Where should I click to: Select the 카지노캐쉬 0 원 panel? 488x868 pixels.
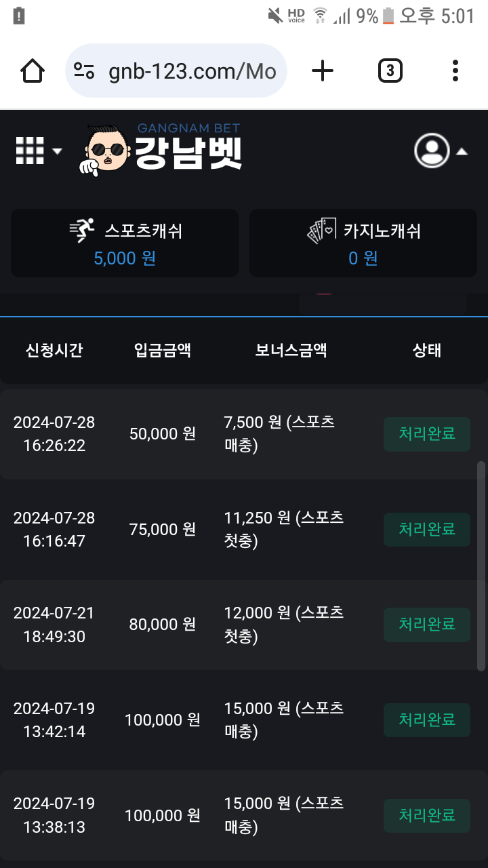(363, 243)
